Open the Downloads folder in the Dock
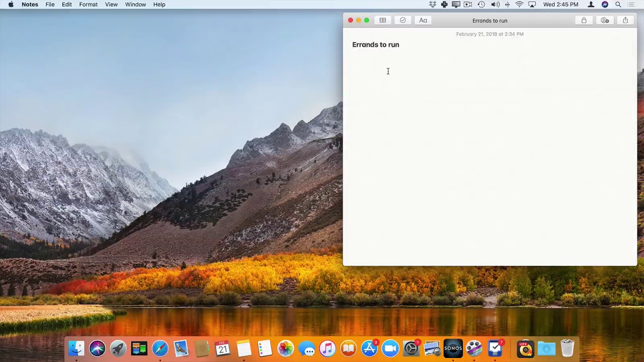Screen dimensions: 644x362 [x=546, y=348]
